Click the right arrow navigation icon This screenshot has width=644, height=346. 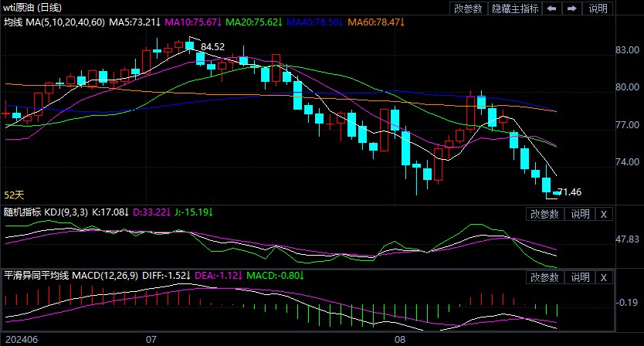coord(572,8)
